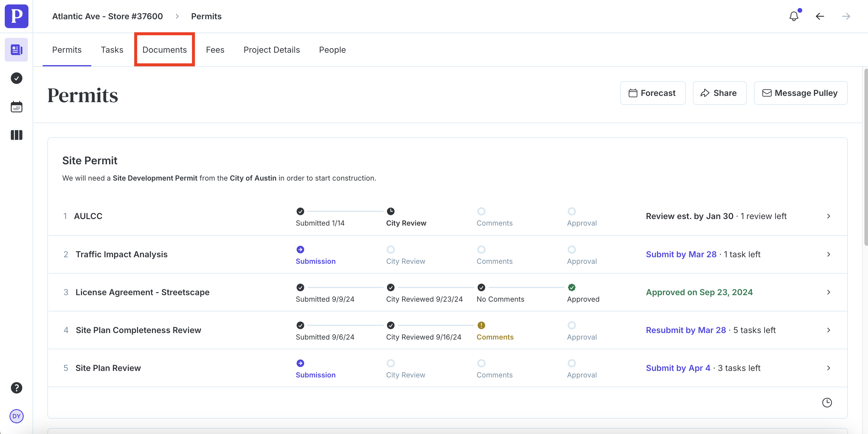Click the vertical scrollbar on the right
The height and width of the screenshot is (434, 868).
pos(865,157)
